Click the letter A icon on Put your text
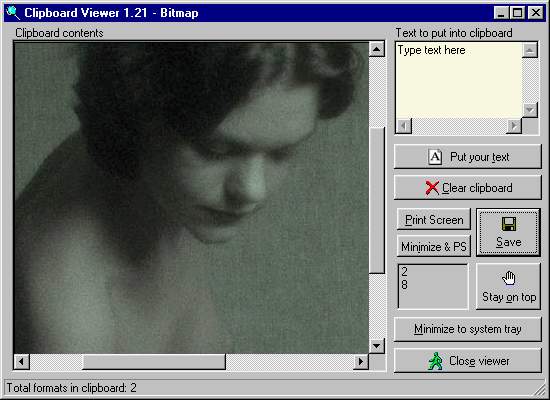This screenshot has height=400, width=550. [x=435, y=156]
